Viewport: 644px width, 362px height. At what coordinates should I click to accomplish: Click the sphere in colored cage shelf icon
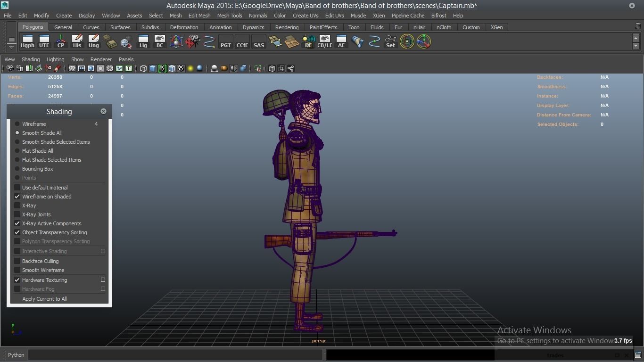click(176, 41)
